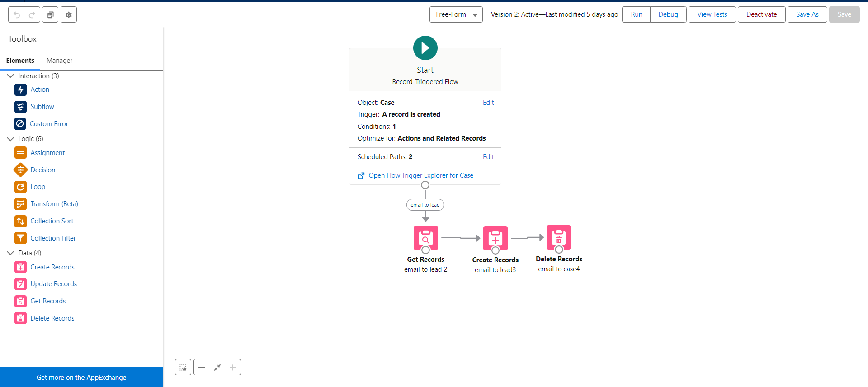
Task: Select the Delete Records canvas element icon
Action: 558,237
